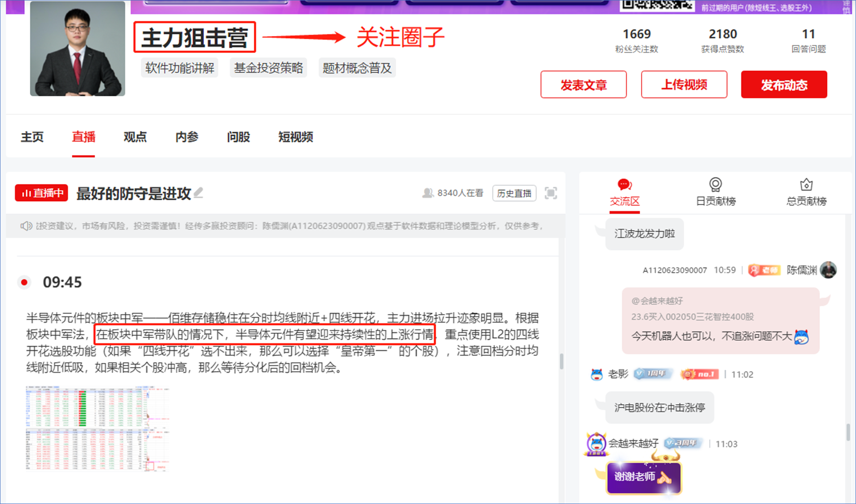Screen dimensions: 856x504
Task: Click the 1周年 badge next to 老影
Action: [x=652, y=374]
